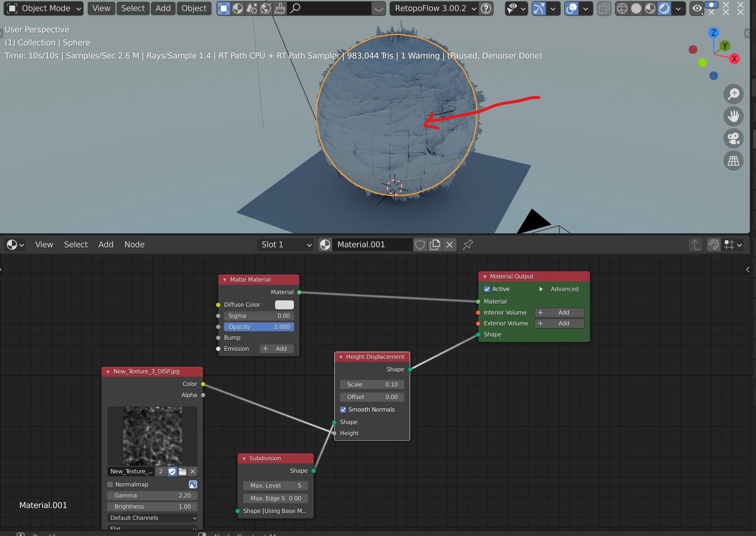
Task: Click the Diffuse Color swatch
Action: (284, 305)
